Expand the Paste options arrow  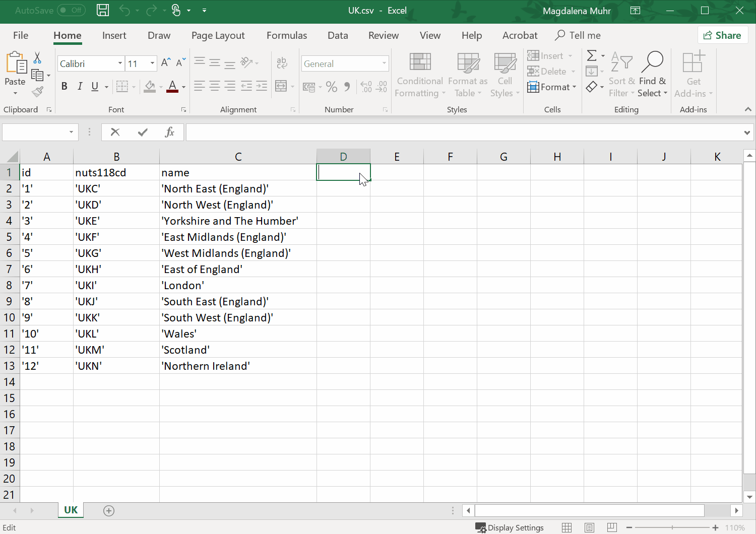15,93
